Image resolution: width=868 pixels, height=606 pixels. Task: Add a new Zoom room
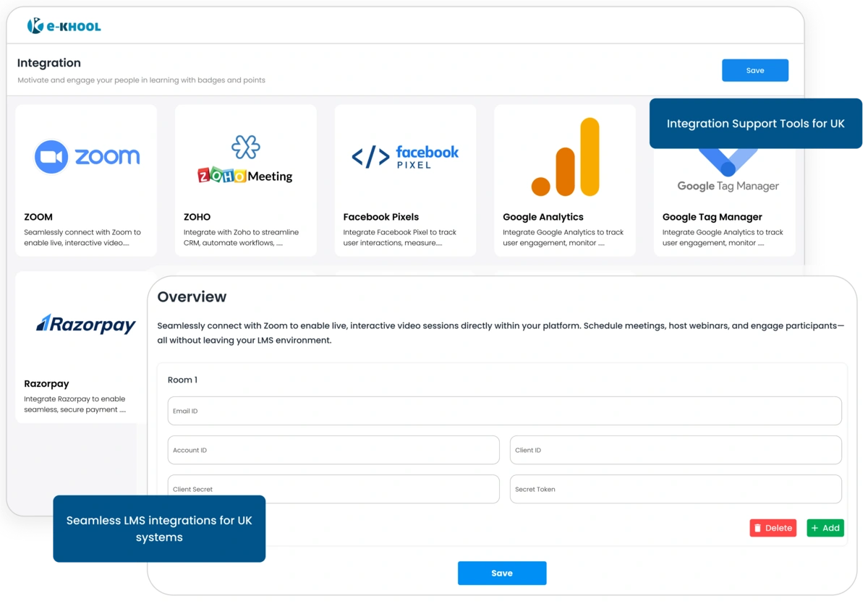tap(825, 528)
